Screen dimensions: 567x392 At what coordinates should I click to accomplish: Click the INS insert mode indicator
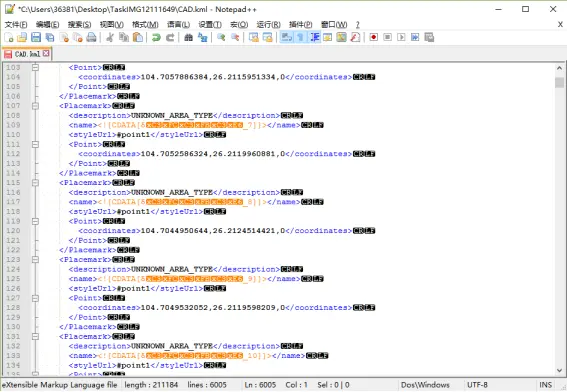[546, 385]
